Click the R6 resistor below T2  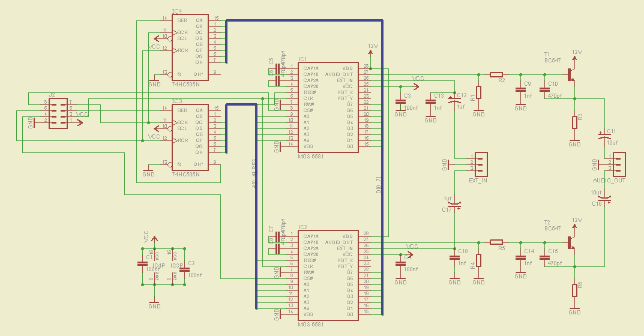pos(574,290)
